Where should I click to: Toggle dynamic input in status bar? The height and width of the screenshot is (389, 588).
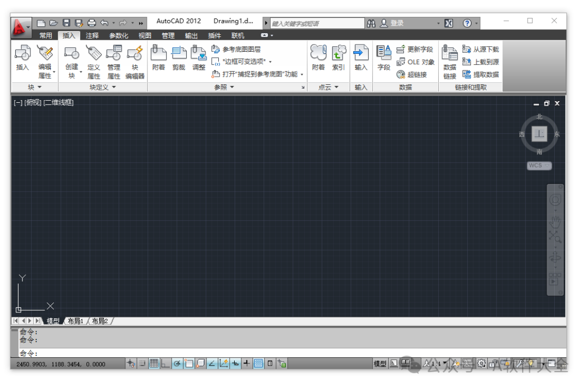pos(235,363)
